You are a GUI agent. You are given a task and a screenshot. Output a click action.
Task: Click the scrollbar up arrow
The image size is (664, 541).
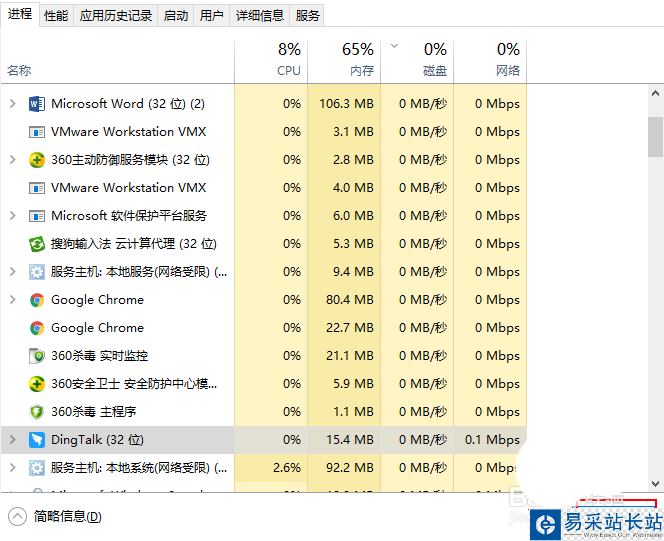[656, 94]
